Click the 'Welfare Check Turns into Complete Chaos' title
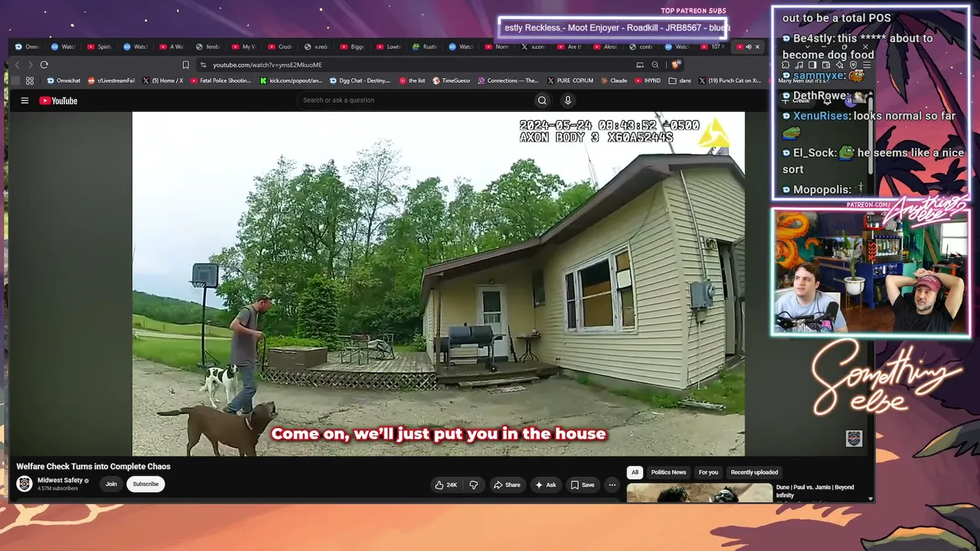Image resolution: width=980 pixels, height=551 pixels. (93, 466)
